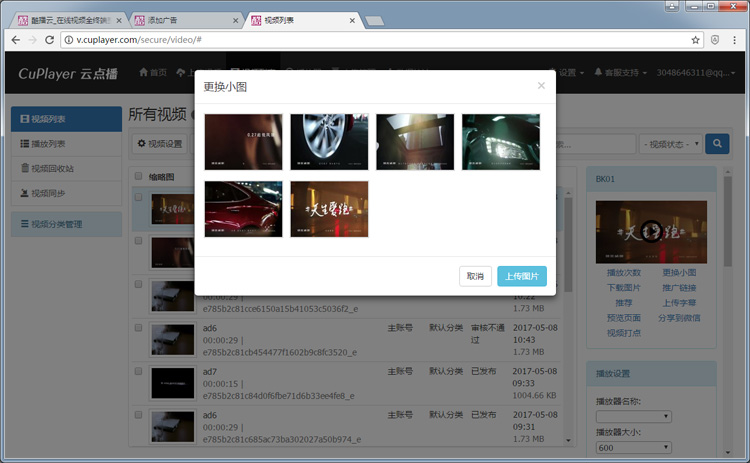Click the browser back arrow
This screenshot has width=750, height=463.
click(13, 40)
